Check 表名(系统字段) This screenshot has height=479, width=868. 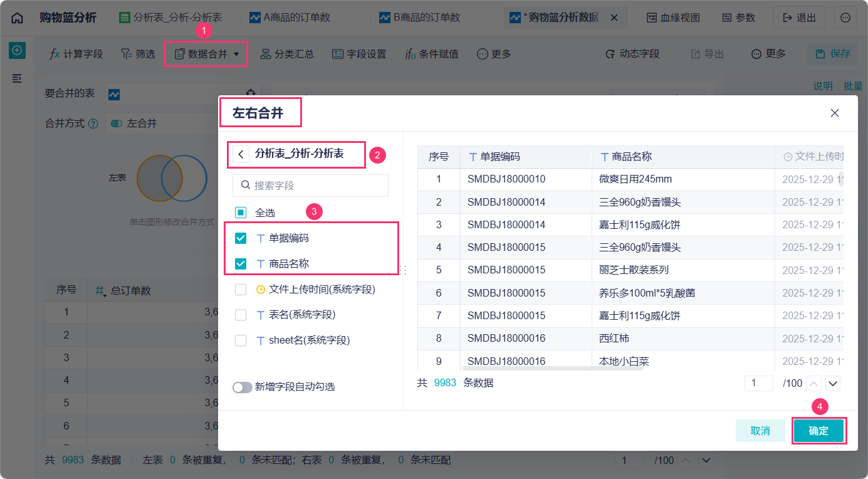(241, 315)
